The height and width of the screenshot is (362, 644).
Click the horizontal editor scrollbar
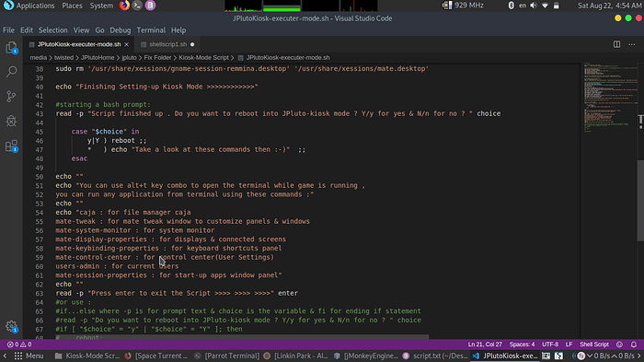point(242,337)
